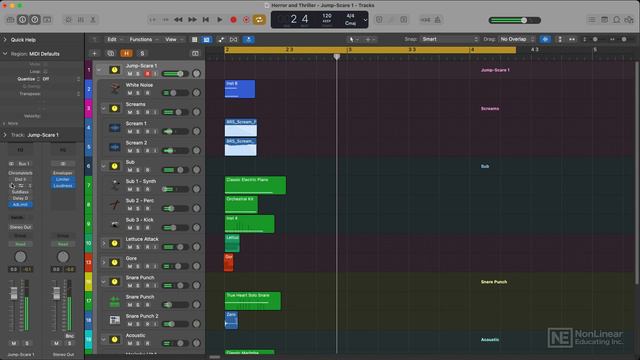Toggle vertical auto zoom button
The height and width of the screenshot is (360, 640).
[x=560, y=39]
